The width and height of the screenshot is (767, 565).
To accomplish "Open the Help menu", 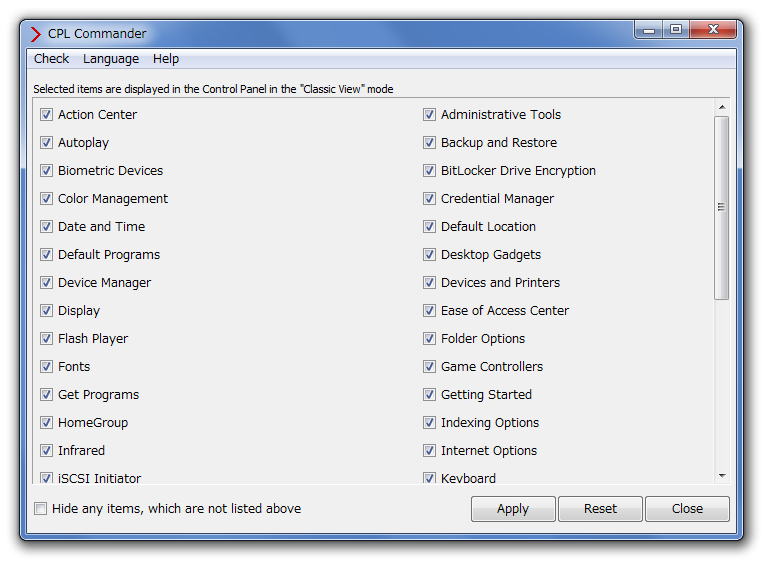I will 166,59.
